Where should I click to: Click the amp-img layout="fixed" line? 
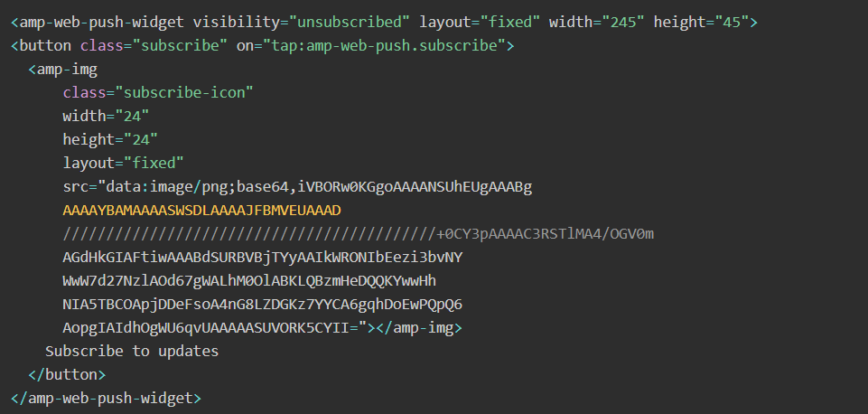[124, 163]
